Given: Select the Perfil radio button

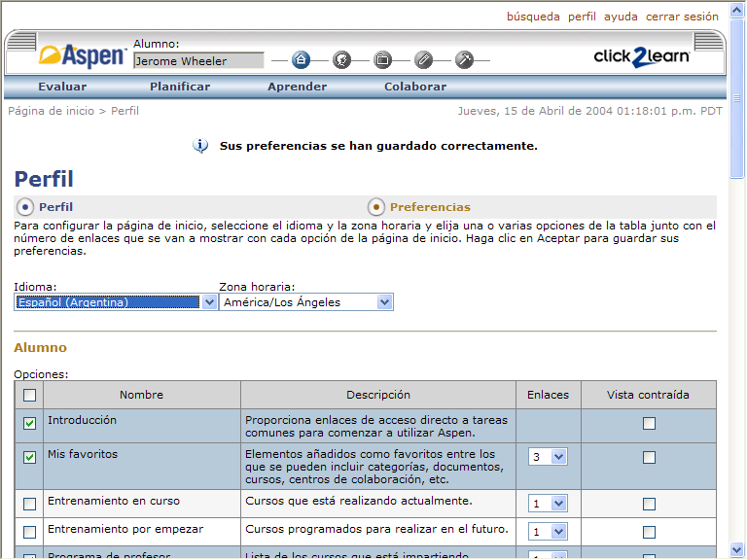Looking at the screenshot, I should point(25,207).
